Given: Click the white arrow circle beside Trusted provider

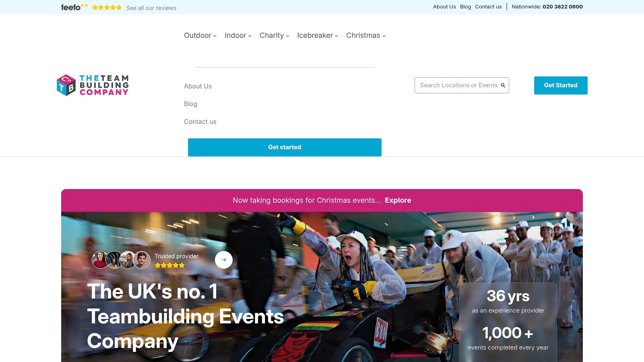Looking at the screenshot, I should pos(224,260).
